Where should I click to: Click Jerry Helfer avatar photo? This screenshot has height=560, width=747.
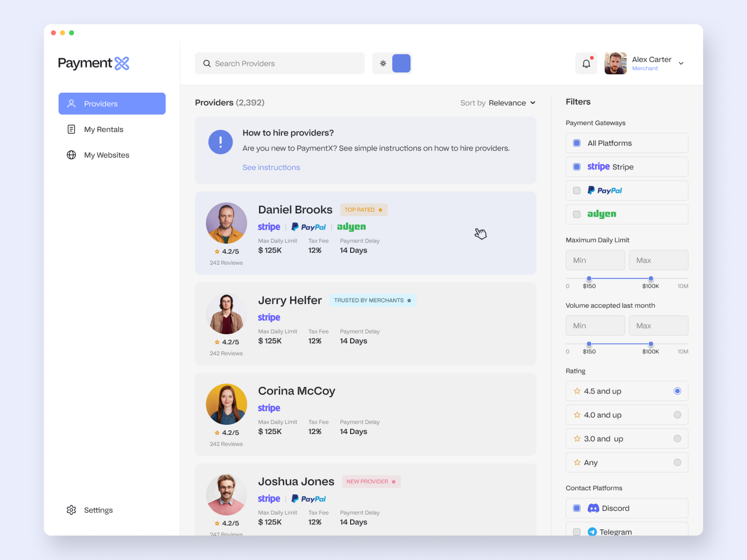coord(226,314)
